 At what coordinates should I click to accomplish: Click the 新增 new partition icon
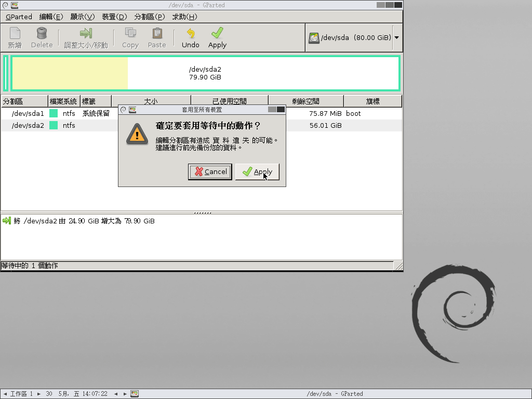click(x=15, y=34)
